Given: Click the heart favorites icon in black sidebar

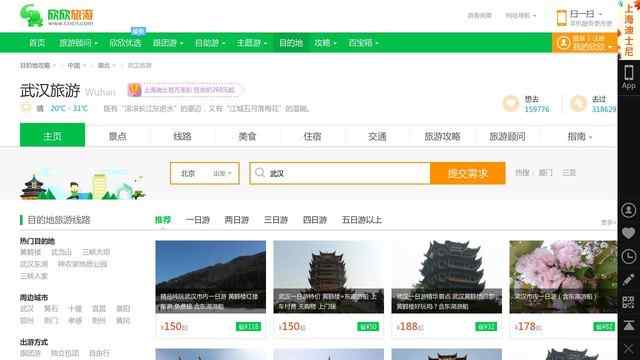Looking at the screenshot, I should [x=629, y=233].
